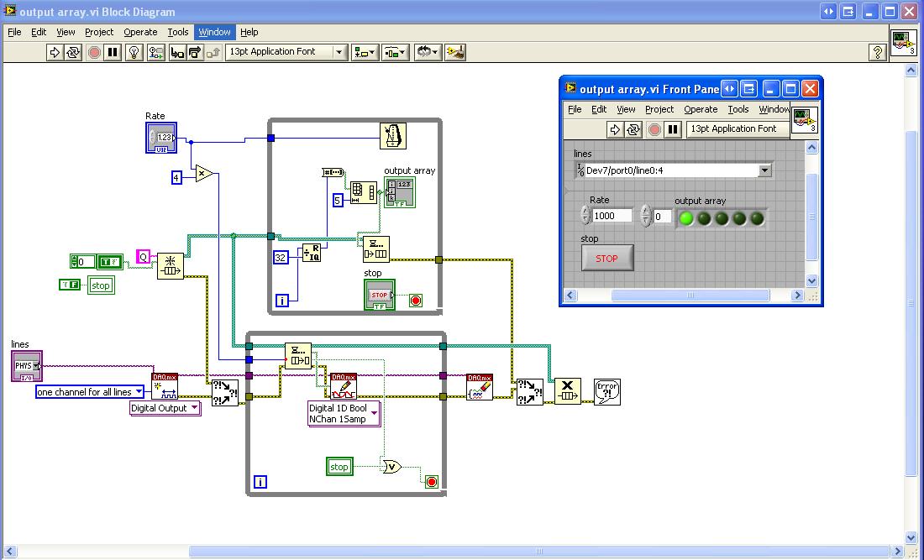The height and width of the screenshot is (560, 924).
Task: Toggle Retain Wire Values button
Action: click(x=155, y=52)
